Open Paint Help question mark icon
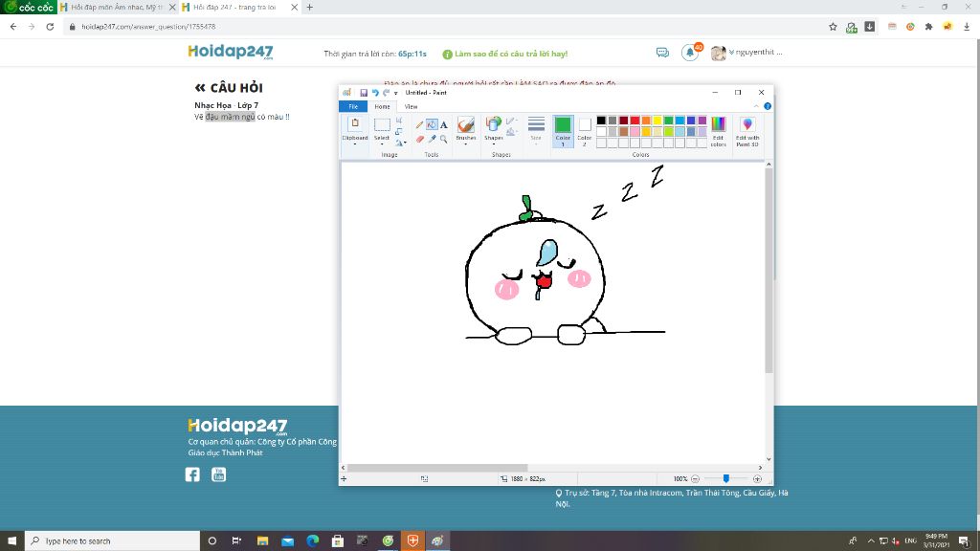Screen dimensions: 980x551 coord(768,106)
